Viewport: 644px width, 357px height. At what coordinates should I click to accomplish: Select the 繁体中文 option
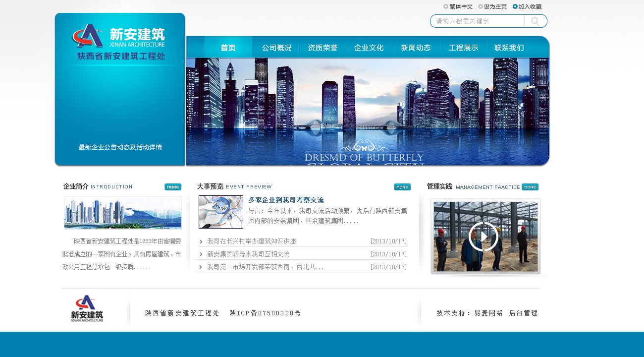(458, 6)
